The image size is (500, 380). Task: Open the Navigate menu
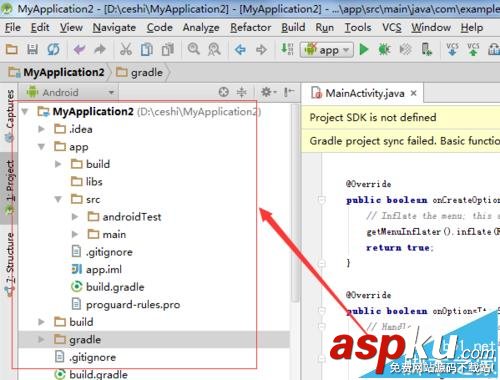(x=114, y=28)
